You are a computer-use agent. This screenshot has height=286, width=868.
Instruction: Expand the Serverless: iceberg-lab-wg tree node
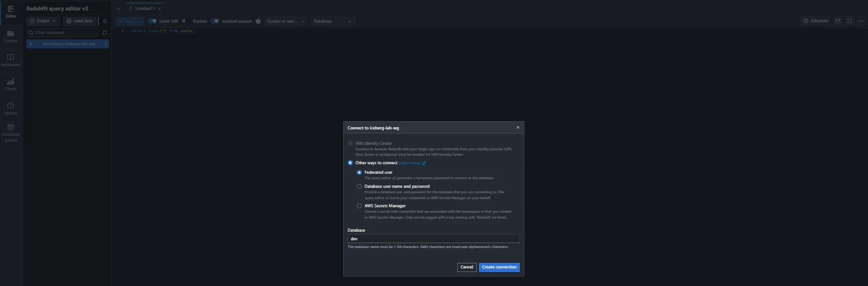pyautogui.click(x=31, y=44)
